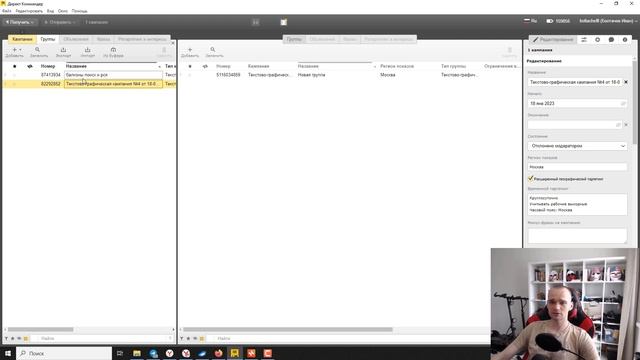This screenshot has width=640, height=360.
Task: Click horizontal scrollbar under the campaigns list
Action: (41, 329)
